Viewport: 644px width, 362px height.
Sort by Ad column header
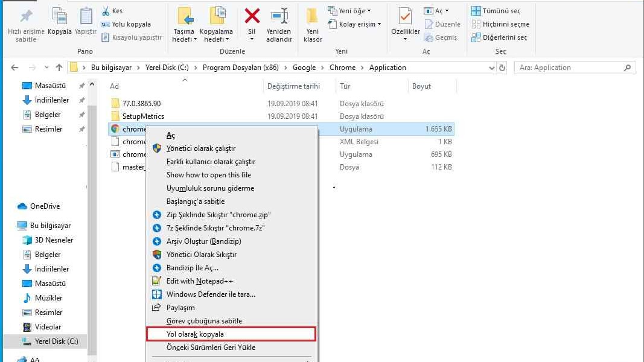point(114,86)
